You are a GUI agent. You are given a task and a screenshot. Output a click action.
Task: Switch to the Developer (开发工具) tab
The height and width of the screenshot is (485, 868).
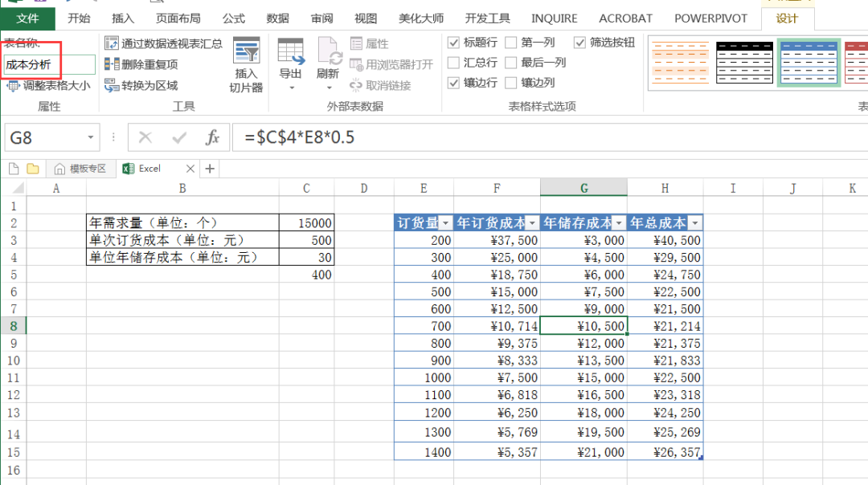point(487,18)
